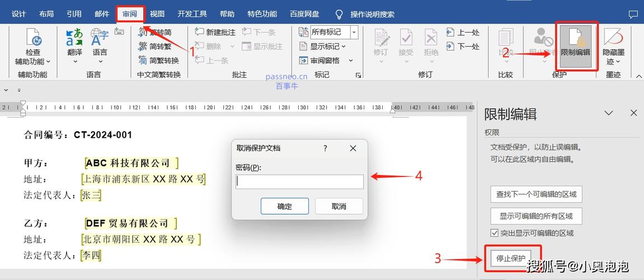
Task: Click 显示可编辑的所有区域 button
Action: (x=537, y=216)
